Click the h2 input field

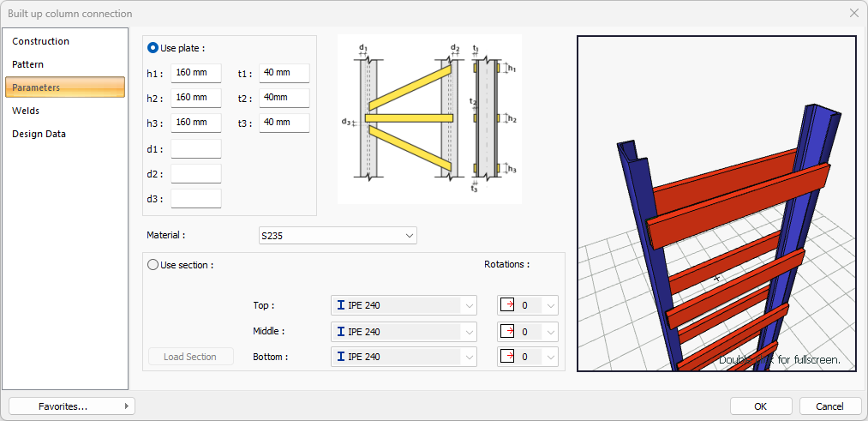click(x=196, y=98)
